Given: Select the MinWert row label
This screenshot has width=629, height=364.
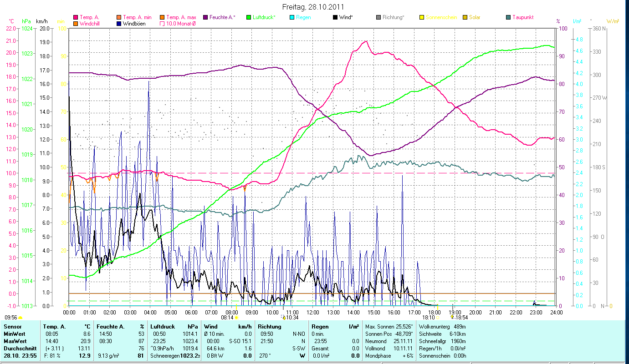Looking at the screenshot, I should point(15,334).
